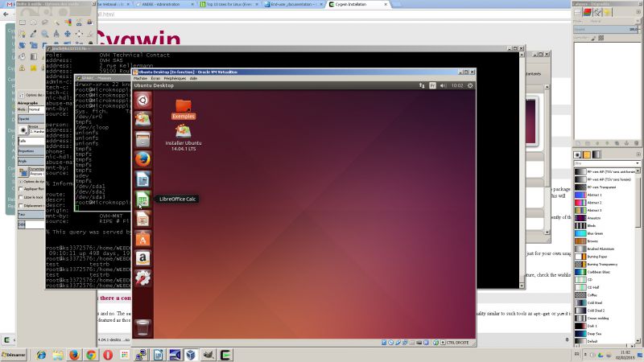Open Ubuntu Dash home in launcher
644x362 pixels.
[x=143, y=100]
